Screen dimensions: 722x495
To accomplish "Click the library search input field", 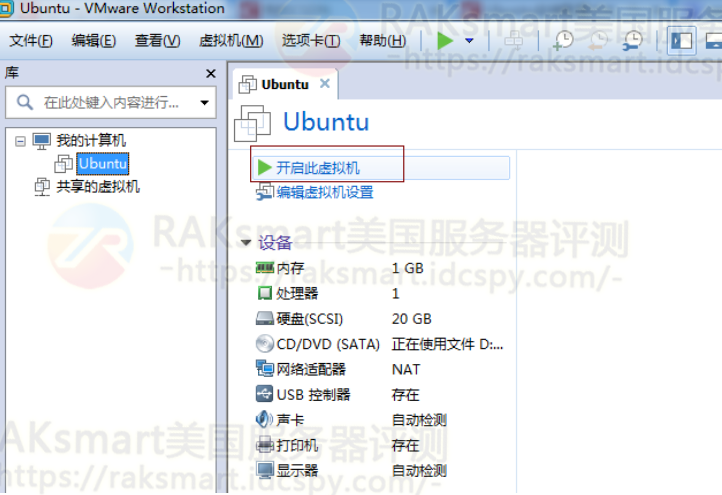I will 110,103.
